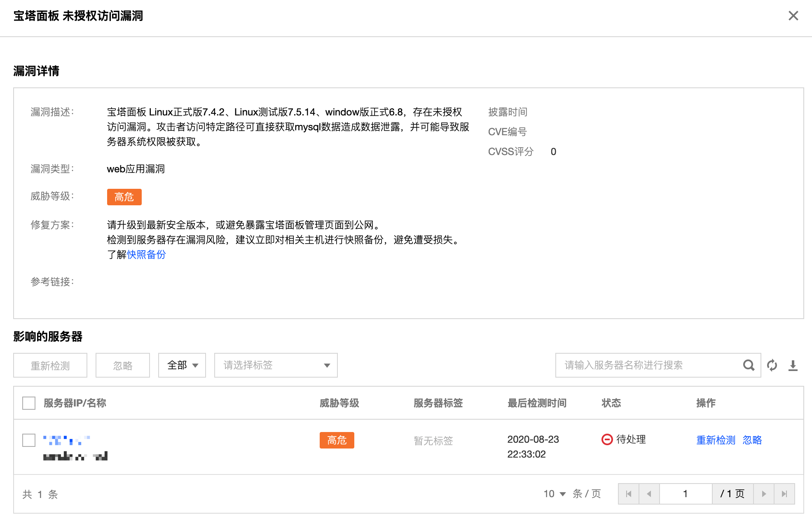Screen dimensions: 812x519
Task: Click the page number input box
Action: pyautogui.click(x=686, y=494)
